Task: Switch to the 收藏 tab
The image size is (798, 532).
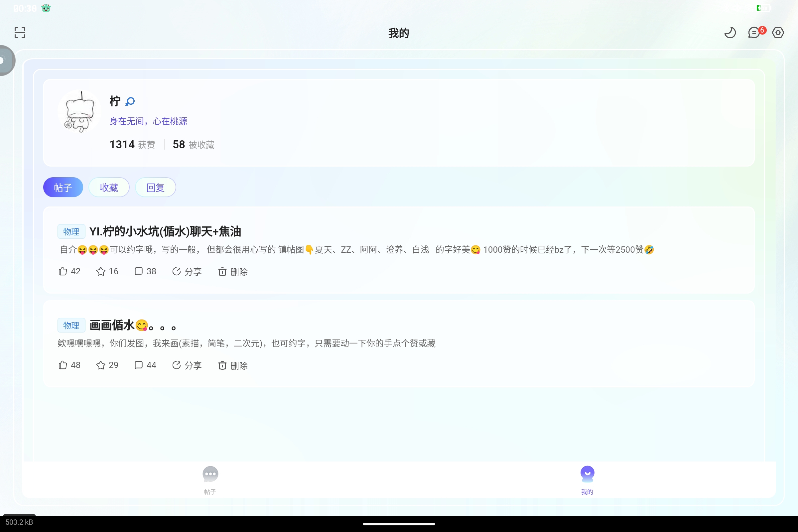Action: point(109,187)
